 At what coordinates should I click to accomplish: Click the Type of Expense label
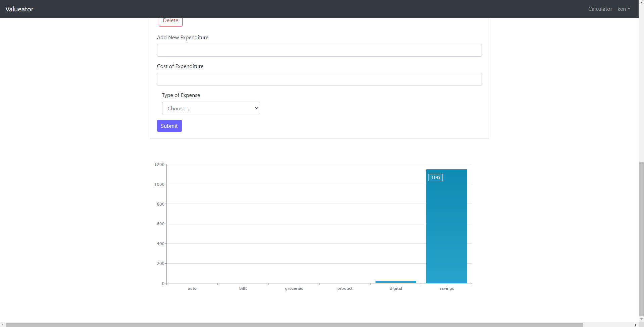pos(181,95)
